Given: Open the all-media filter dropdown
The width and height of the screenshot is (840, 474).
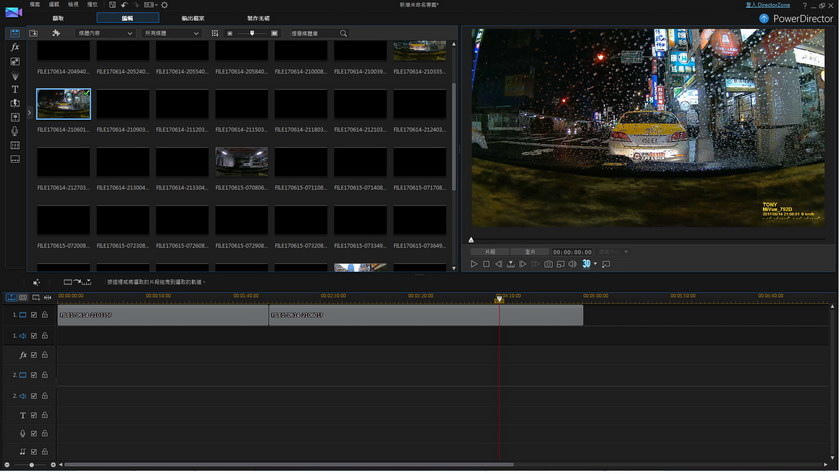Looking at the screenshot, I should pyautogui.click(x=172, y=33).
